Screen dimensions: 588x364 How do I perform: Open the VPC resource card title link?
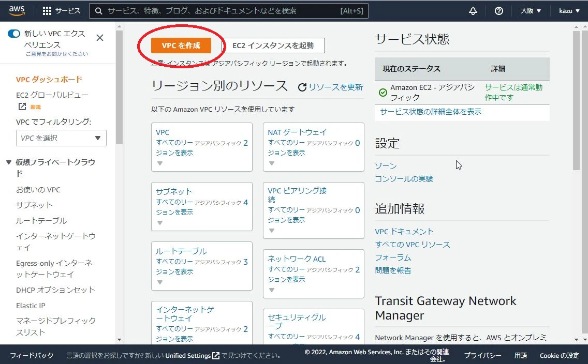click(x=163, y=132)
